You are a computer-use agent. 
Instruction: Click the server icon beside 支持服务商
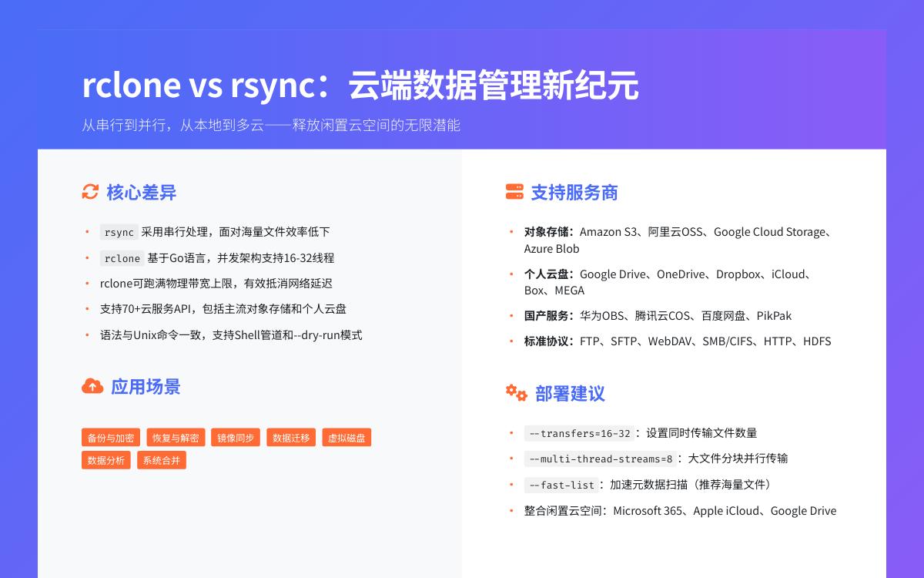tap(514, 193)
